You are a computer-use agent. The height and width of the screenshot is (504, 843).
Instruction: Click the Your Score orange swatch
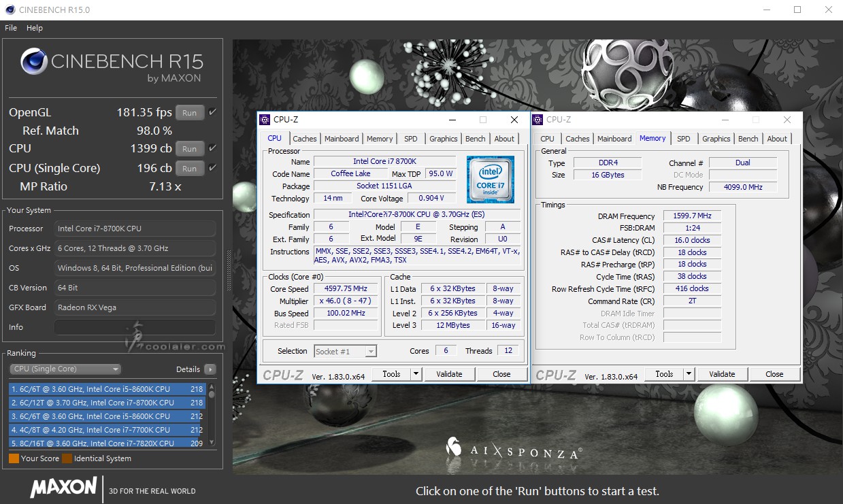click(x=14, y=458)
